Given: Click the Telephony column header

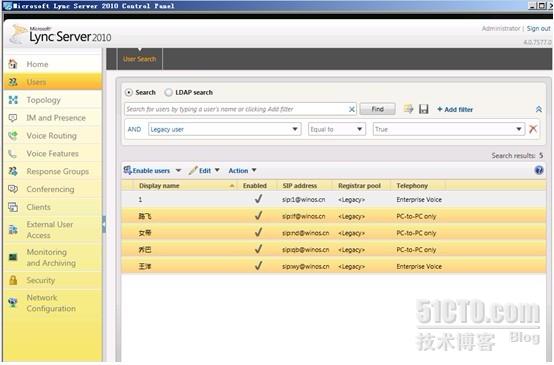Looking at the screenshot, I should [x=412, y=186].
